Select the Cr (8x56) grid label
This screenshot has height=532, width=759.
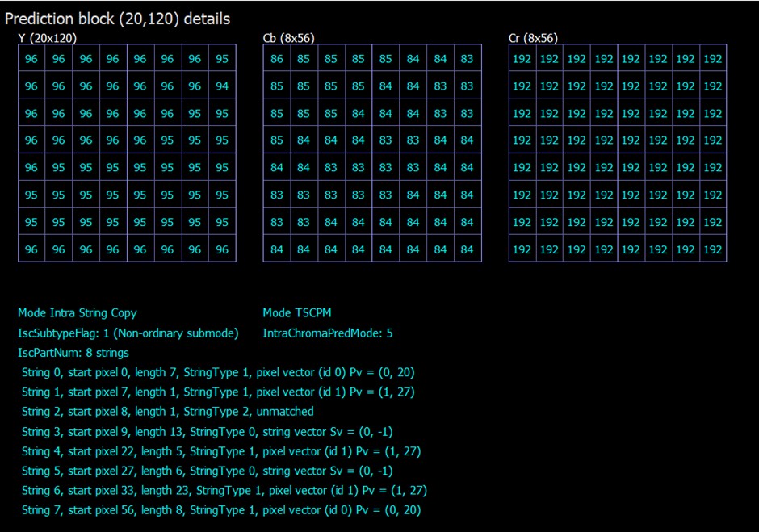click(x=533, y=38)
